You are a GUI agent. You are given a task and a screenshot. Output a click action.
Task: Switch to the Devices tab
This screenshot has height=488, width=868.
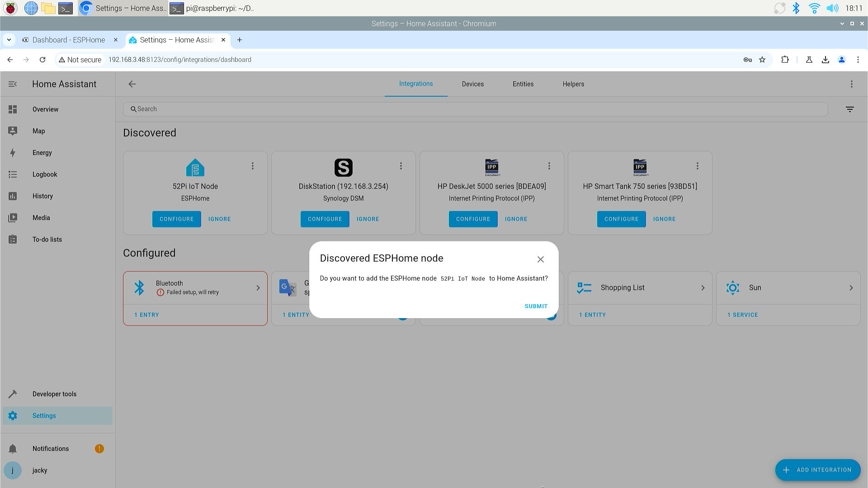pyautogui.click(x=473, y=84)
